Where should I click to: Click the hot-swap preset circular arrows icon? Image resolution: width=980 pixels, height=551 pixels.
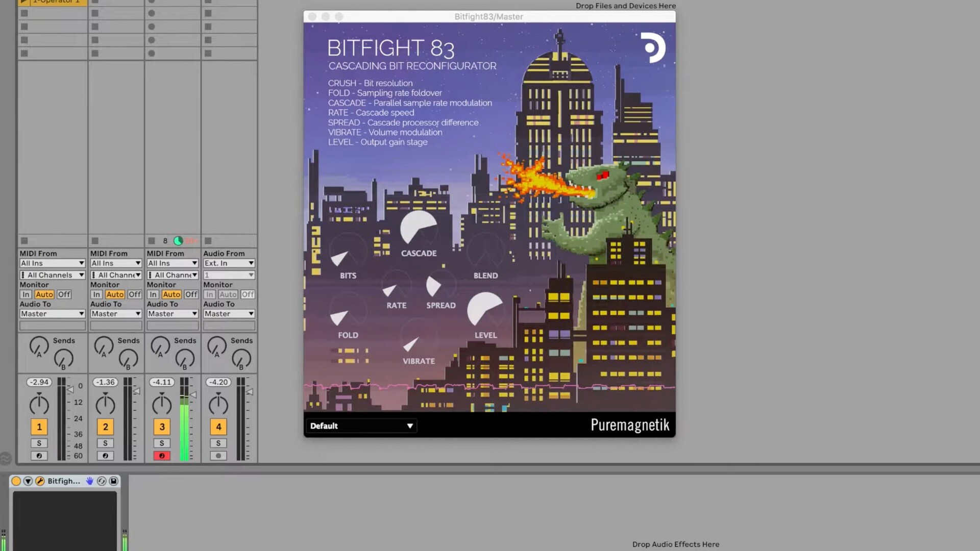point(102,481)
